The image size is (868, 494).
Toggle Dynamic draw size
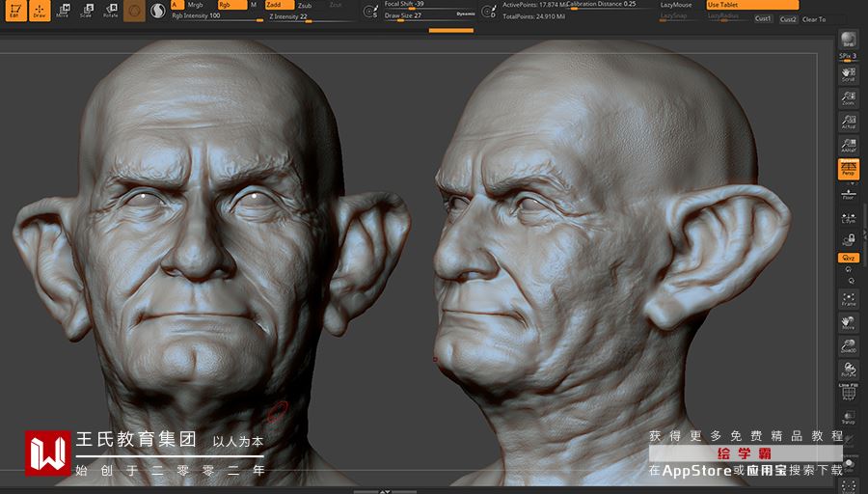click(466, 14)
